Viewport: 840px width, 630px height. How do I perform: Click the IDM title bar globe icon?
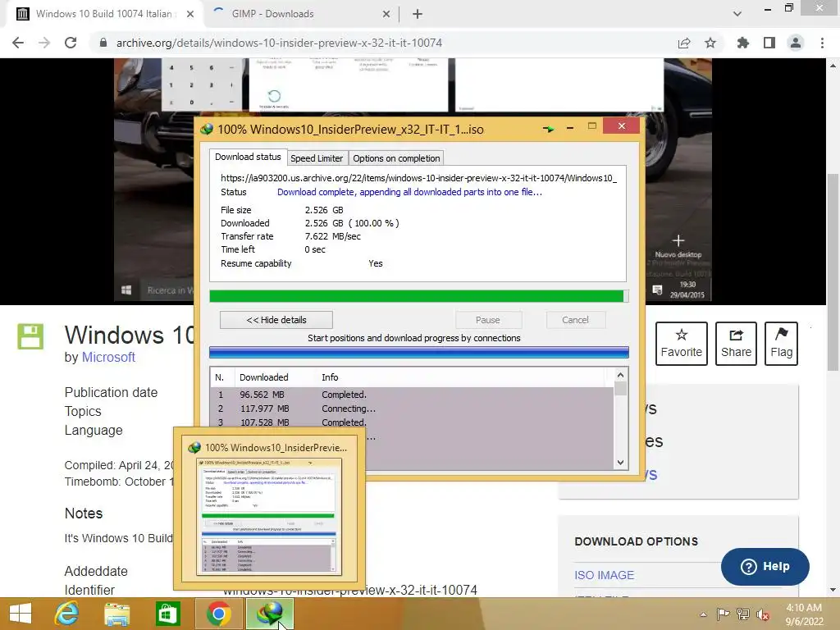[x=207, y=129]
